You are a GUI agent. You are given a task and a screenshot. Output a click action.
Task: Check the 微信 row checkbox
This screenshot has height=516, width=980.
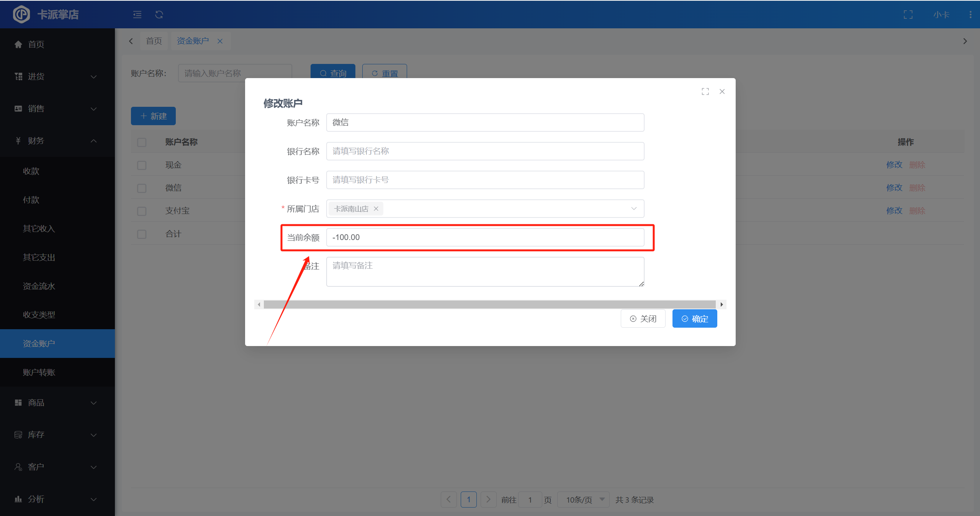(x=142, y=188)
